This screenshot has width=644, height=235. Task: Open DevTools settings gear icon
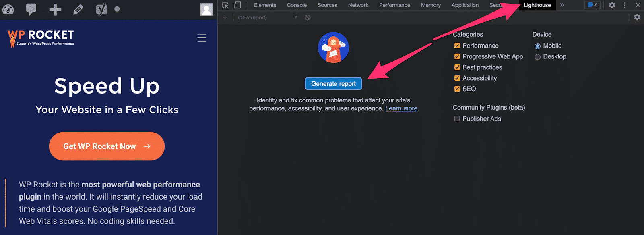(x=612, y=5)
